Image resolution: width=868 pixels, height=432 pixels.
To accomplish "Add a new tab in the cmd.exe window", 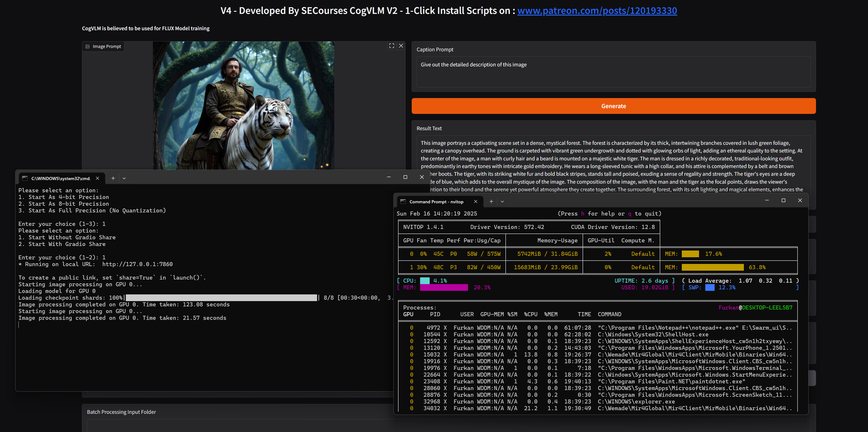I will click(x=113, y=178).
